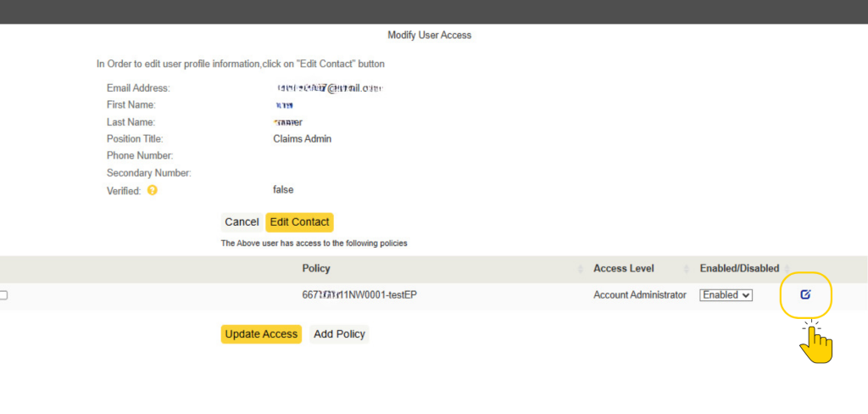The image size is (868, 414).
Task: Click the edit icon in the policy row
Action: point(805,295)
